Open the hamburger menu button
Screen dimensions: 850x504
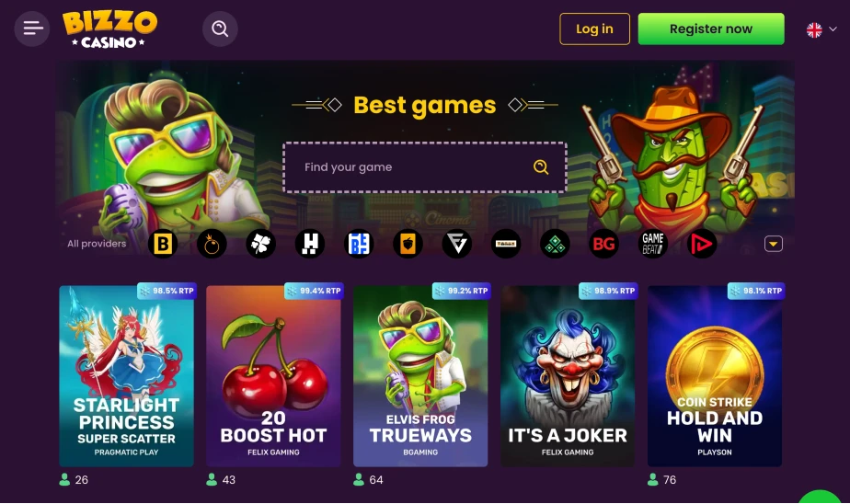coord(32,29)
